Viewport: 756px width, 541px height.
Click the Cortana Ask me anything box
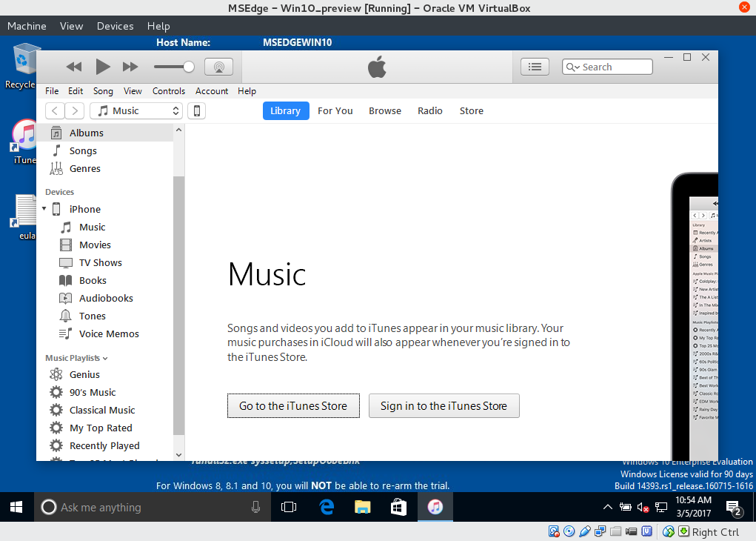tap(153, 507)
